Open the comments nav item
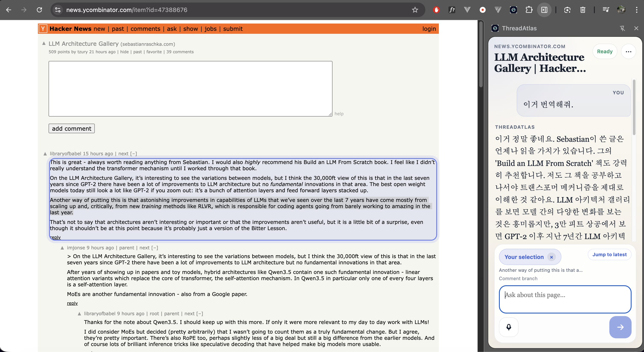The height and width of the screenshot is (352, 644). [145, 29]
